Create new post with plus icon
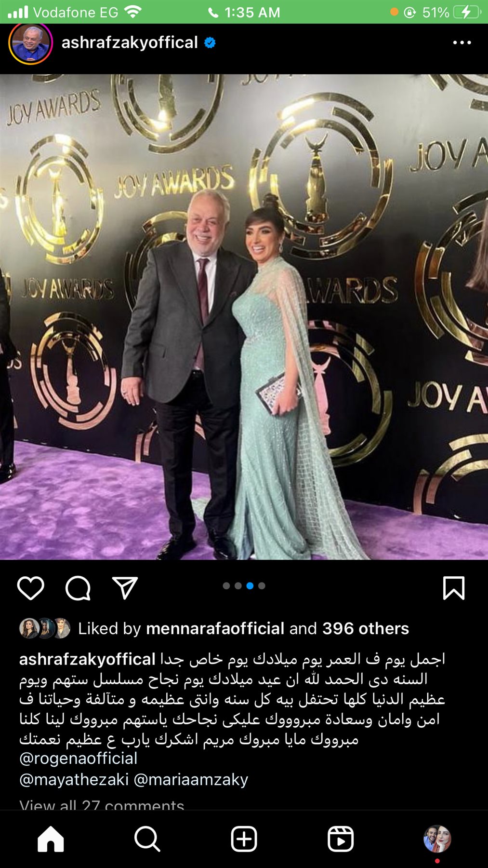 [244, 839]
